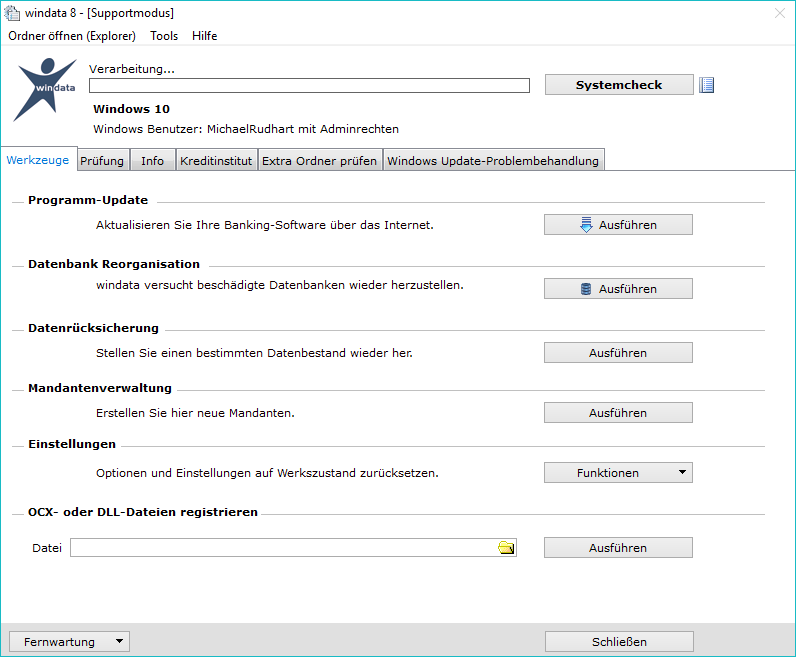Viewport: 796px width, 657px height.
Task: Run Datenbank Reorganisation with Ausführen
Action: (x=618, y=288)
